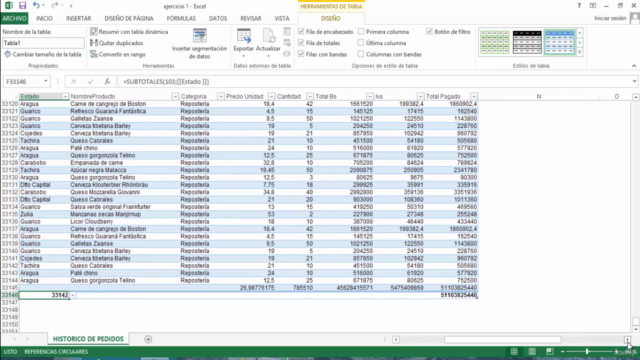This screenshot has height=360, width=640.
Task: Open the ribbon display options icon
Action: pos(593,6)
